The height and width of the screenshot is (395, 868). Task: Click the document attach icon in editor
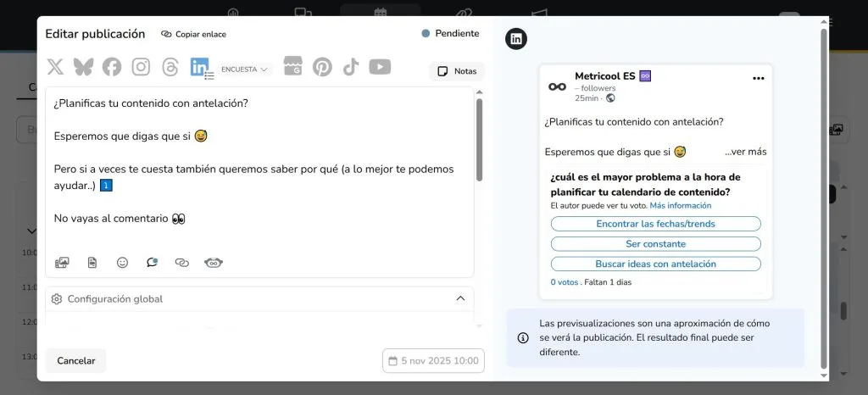click(x=92, y=263)
